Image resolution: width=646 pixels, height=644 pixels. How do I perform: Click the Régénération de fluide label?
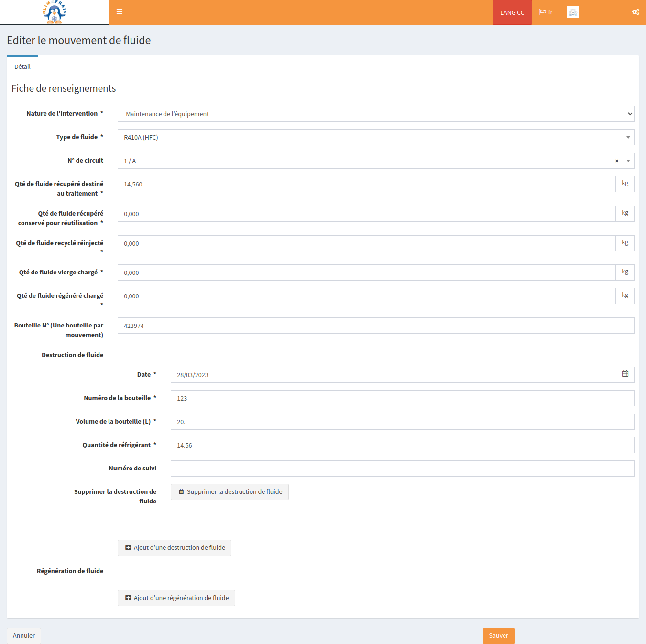pos(70,571)
